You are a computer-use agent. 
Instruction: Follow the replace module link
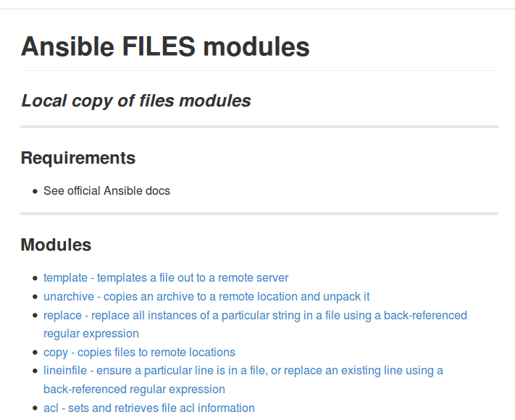255,315
